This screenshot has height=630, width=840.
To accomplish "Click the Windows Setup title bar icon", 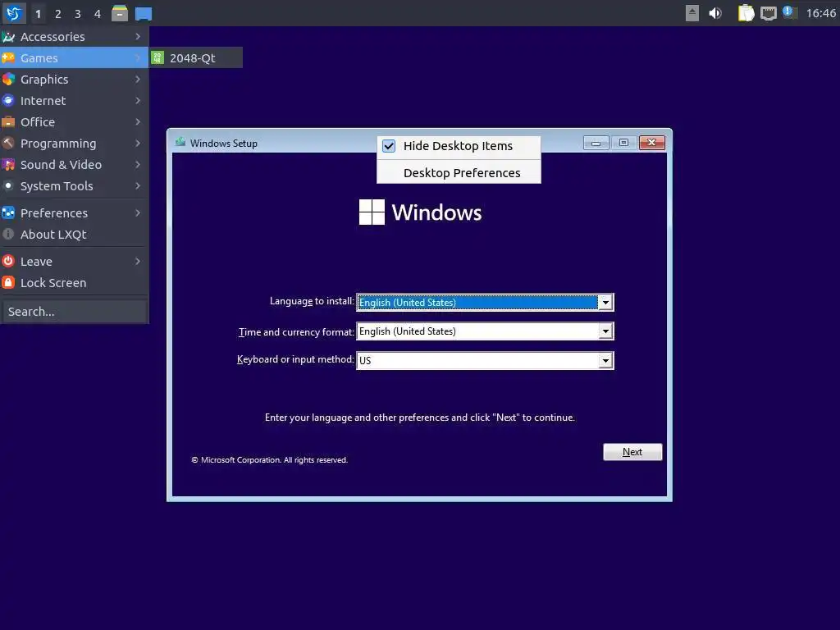I will 180,143.
